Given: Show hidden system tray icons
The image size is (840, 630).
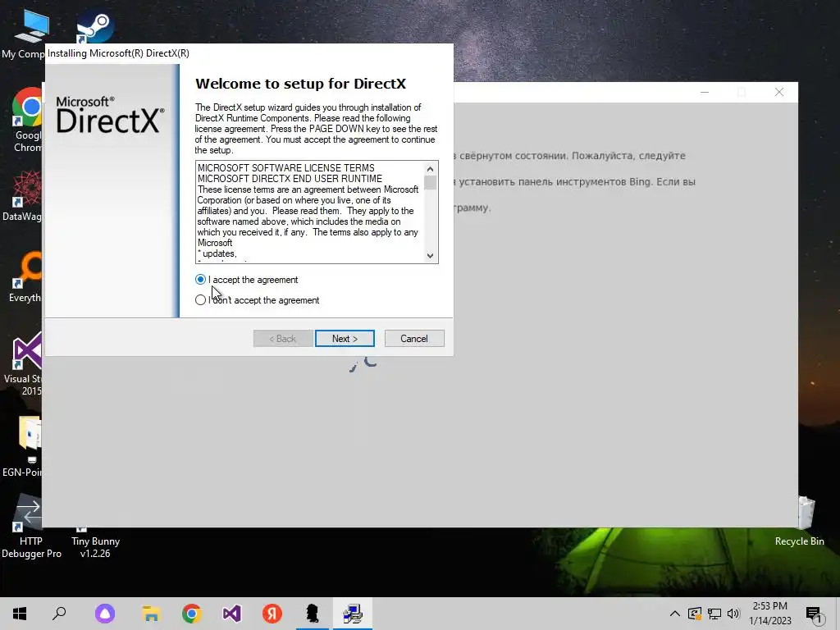Looking at the screenshot, I should point(675,614).
